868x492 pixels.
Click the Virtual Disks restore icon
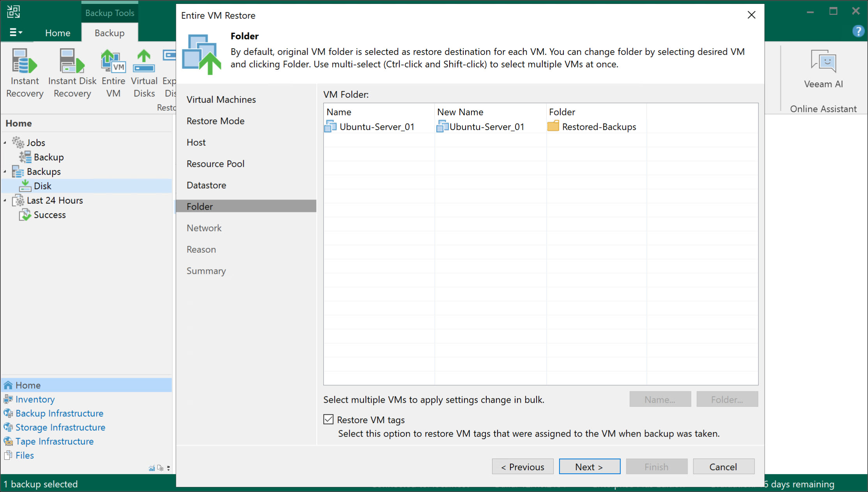pos(143,72)
